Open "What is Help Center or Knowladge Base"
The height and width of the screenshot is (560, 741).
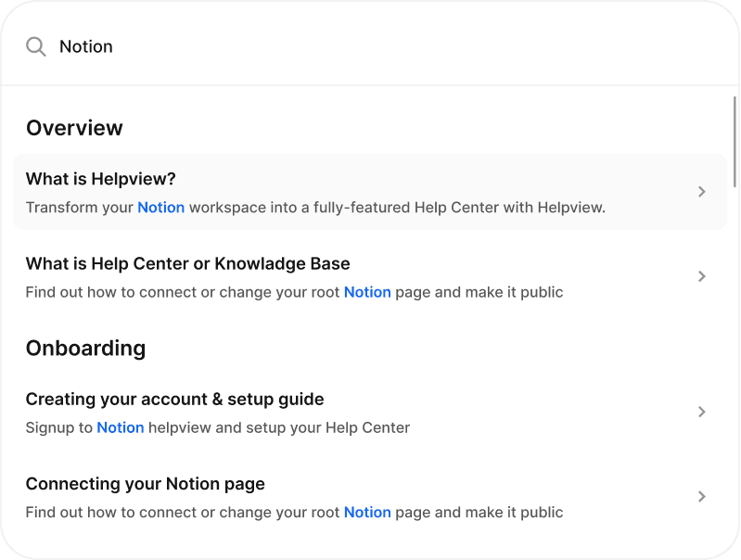(370, 277)
